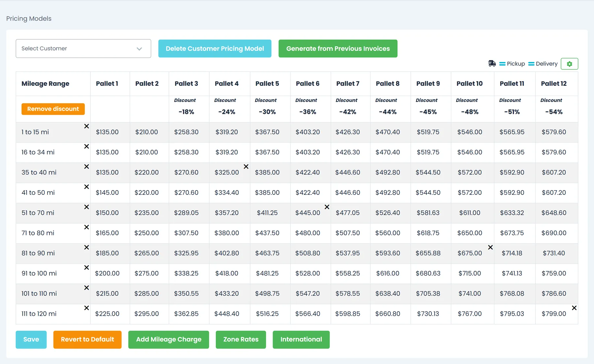The width and height of the screenshot is (594, 364).
Task: Open the green gear settings button
Action: [x=569, y=64]
